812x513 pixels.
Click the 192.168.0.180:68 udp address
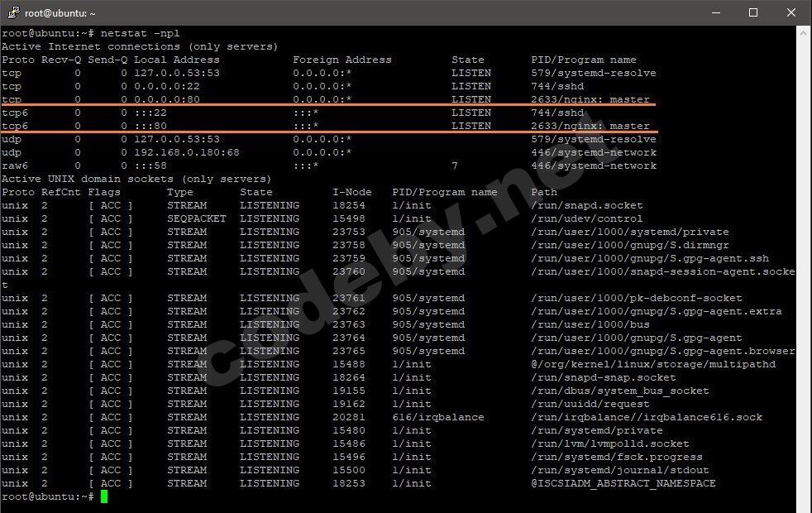click(x=186, y=152)
